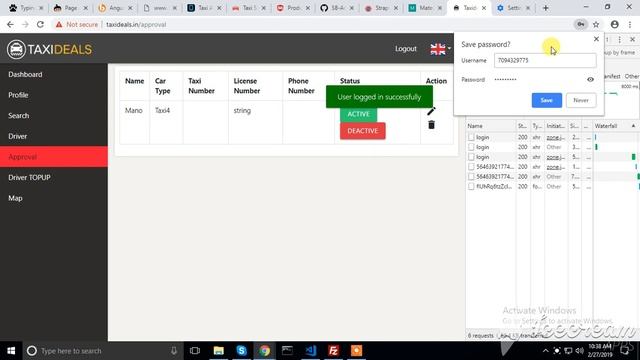The width and height of the screenshot is (640, 360).
Task: Open Profile in sidebar
Action: point(54,95)
